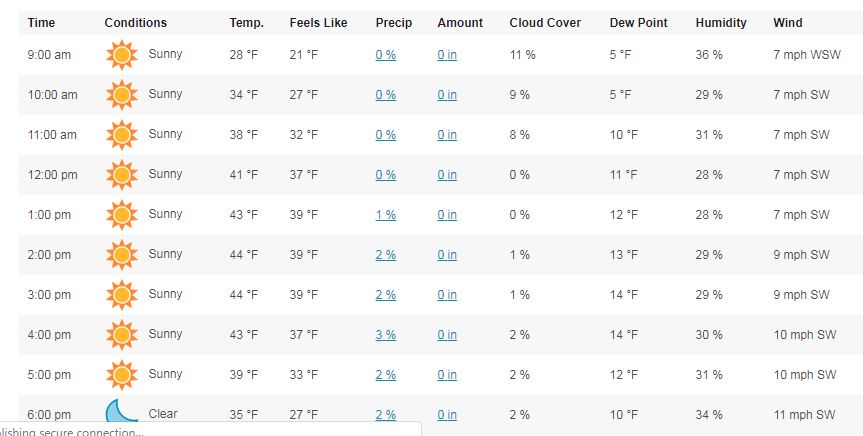Select the sun icon at 11:00 am
The height and width of the screenshot is (436, 863).
tap(122, 135)
